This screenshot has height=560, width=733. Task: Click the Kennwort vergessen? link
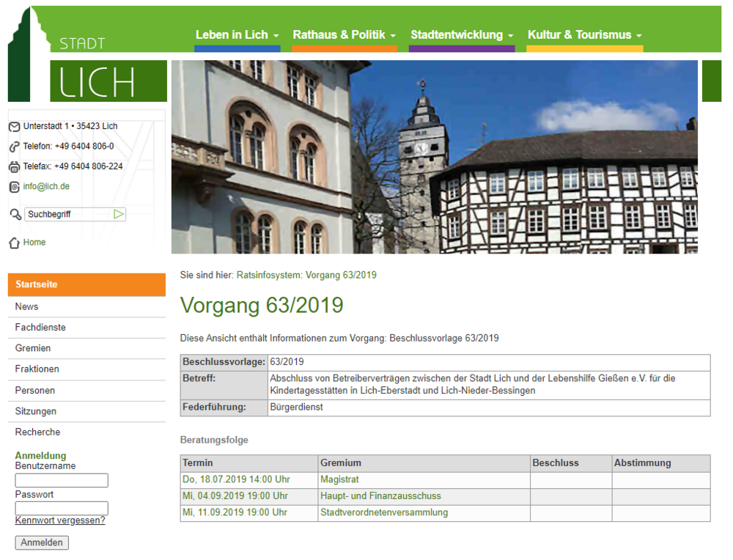pos(60,520)
